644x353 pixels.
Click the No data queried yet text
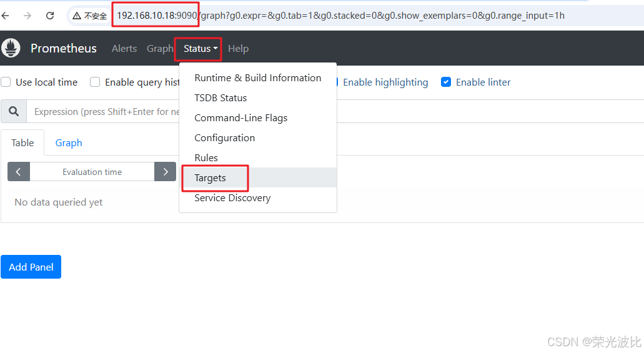[x=58, y=202]
